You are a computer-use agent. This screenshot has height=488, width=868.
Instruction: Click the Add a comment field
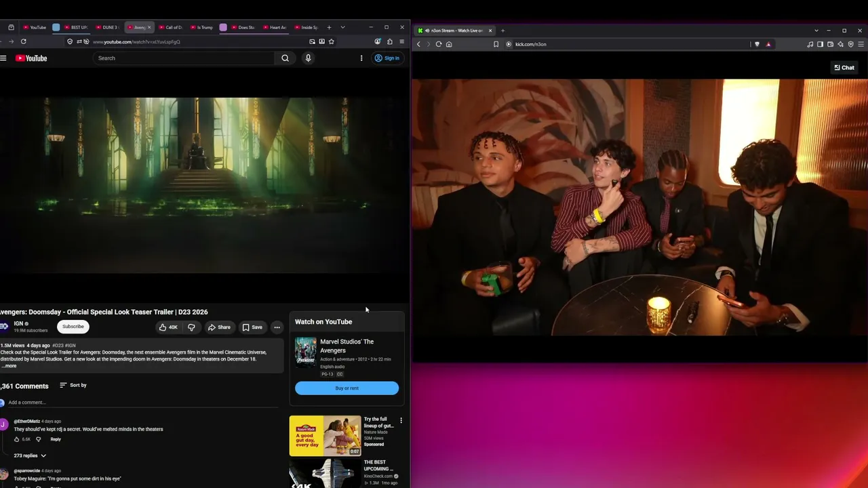coord(143,403)
